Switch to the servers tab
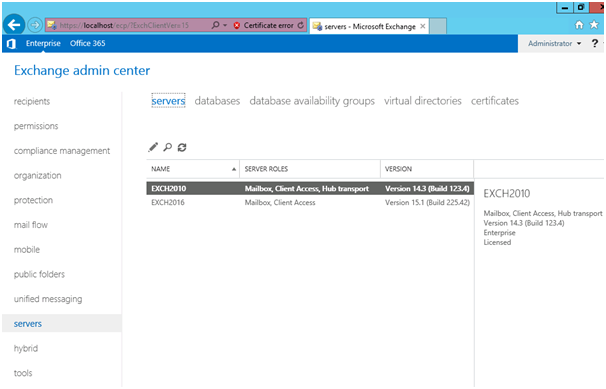The width and height of the screenshot is (606, 389). click(x=168, y=101)
